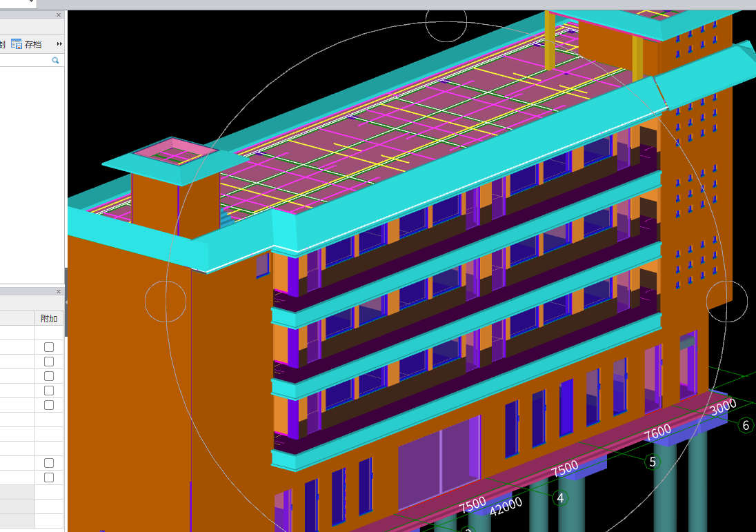Select axis bubble labeled 5

[x=653, y=462]
